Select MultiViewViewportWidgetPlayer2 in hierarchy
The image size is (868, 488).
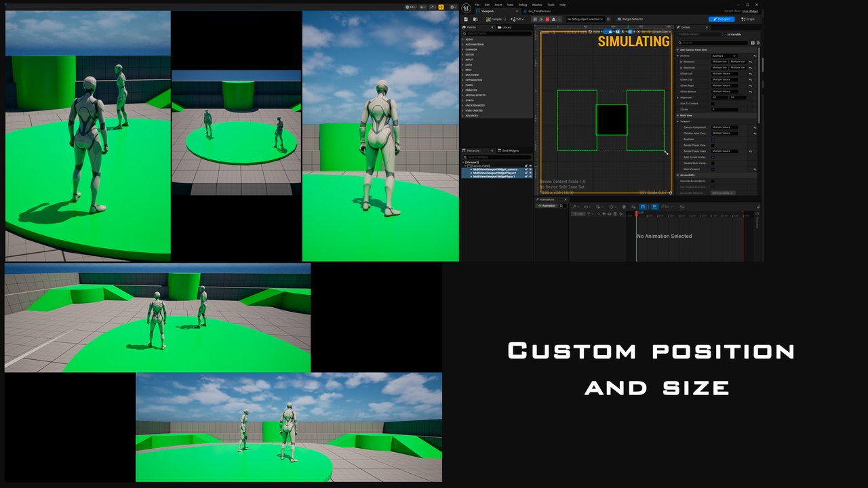[494, 173]
